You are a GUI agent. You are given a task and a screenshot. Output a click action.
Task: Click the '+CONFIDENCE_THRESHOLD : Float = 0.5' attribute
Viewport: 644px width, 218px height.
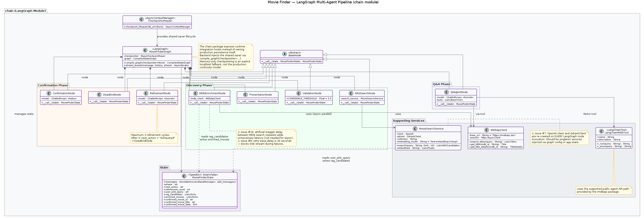(309, 98)
